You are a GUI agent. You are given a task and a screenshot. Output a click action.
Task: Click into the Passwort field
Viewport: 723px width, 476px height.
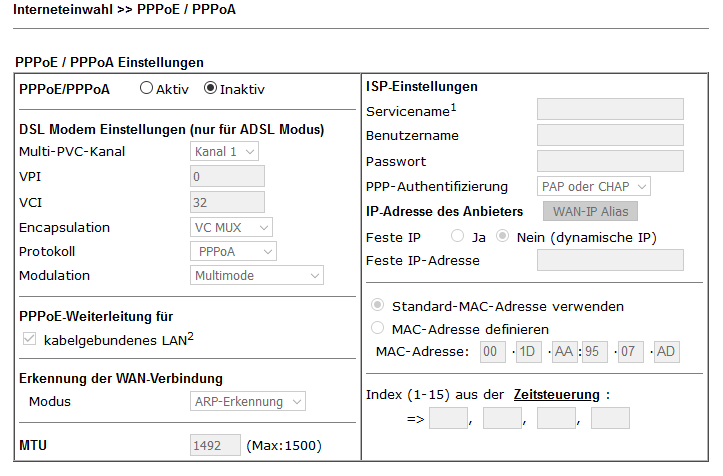click(x=610, y=161)
